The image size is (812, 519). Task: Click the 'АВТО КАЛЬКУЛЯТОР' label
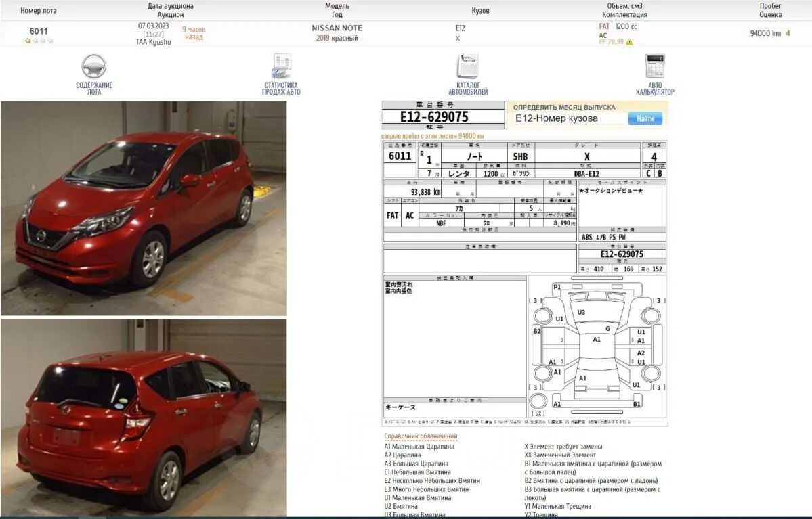pos(655,89)
